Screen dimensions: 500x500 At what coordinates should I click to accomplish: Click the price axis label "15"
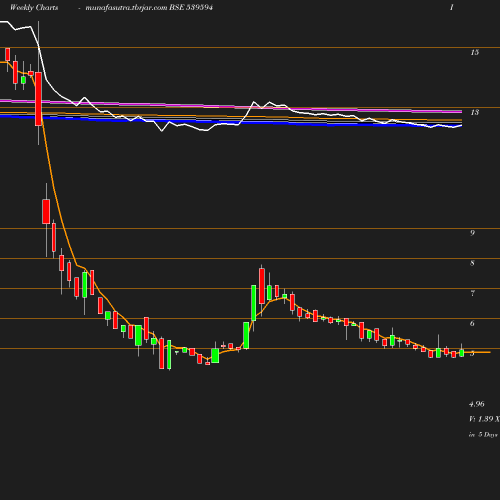(475, 52)
